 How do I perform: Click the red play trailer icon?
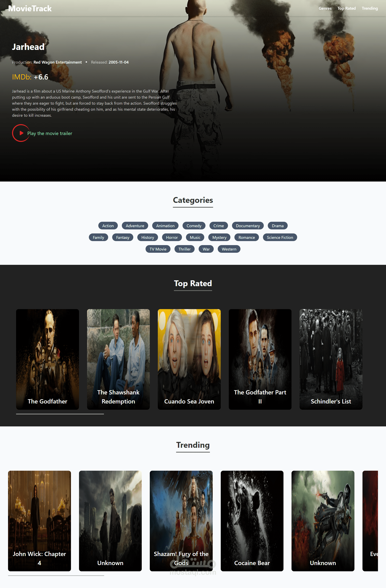coord(21,133)
